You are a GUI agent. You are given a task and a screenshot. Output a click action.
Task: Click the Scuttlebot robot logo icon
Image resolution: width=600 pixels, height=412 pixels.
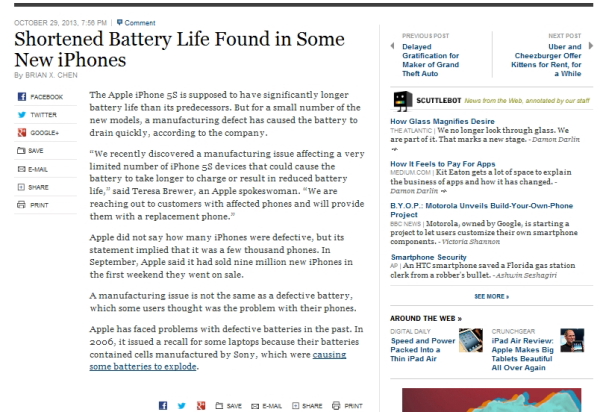[400, 99]
